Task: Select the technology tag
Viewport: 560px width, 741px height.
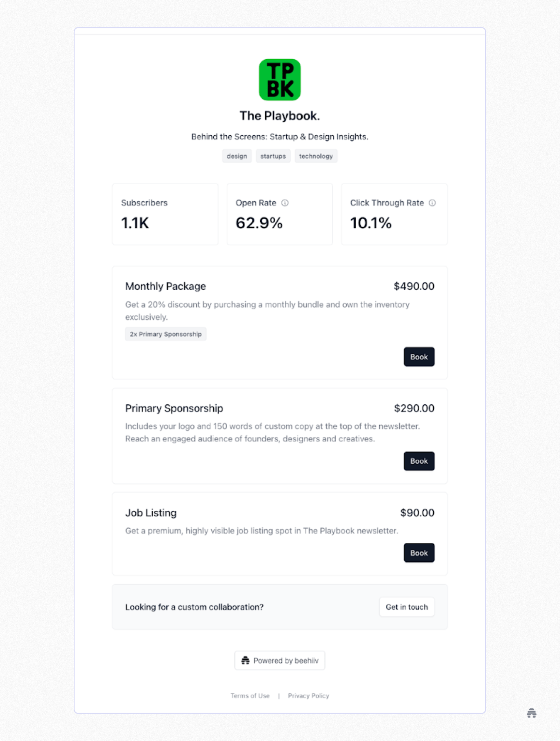Action: 316,156
